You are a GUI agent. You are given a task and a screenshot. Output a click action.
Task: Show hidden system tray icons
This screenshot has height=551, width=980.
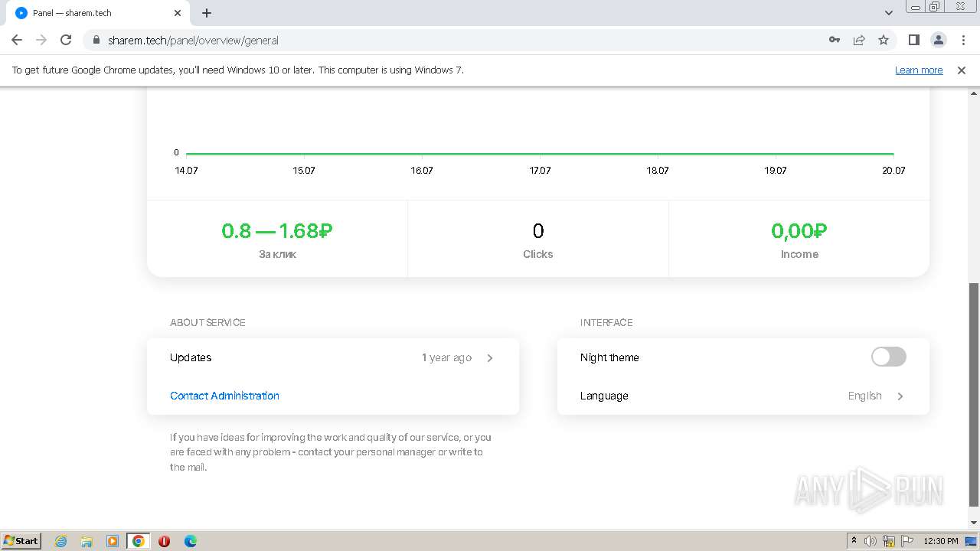(854, 540)
